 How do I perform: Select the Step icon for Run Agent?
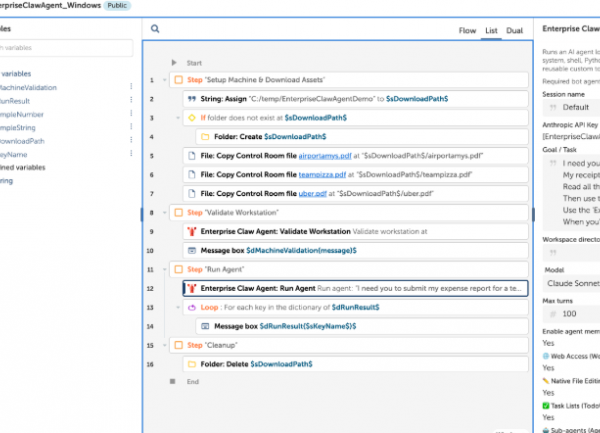point(178,269)
